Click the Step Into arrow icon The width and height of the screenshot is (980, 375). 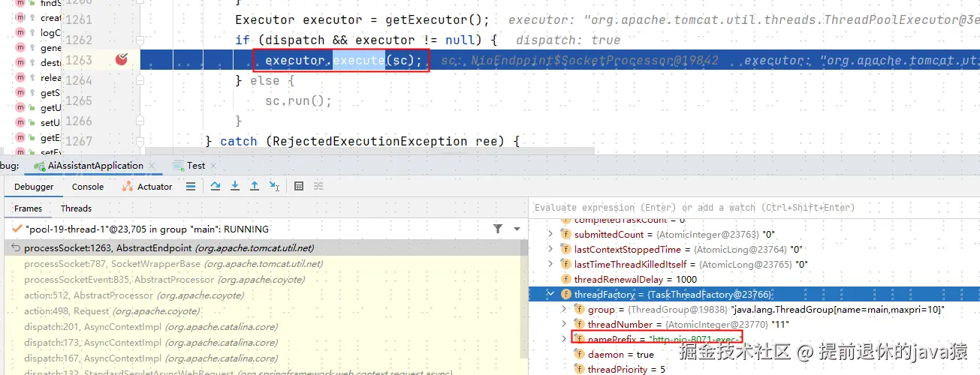235,186
